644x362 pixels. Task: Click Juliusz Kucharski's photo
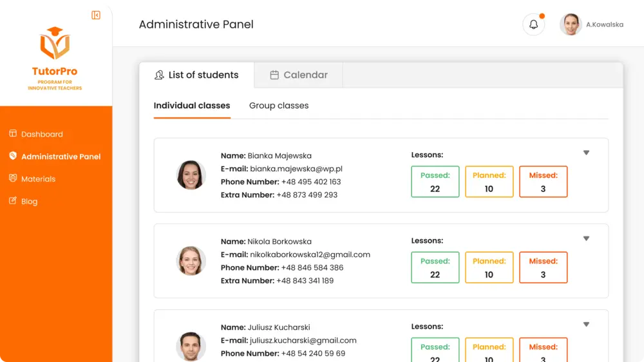click(191, 347)
